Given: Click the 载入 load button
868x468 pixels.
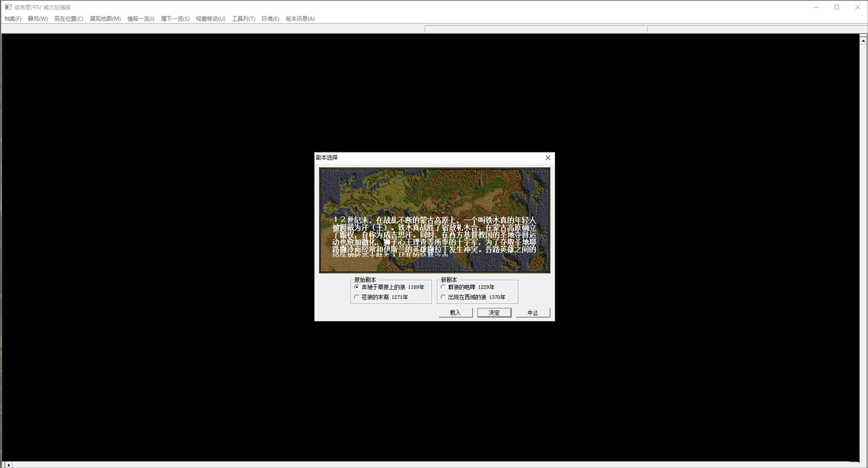Looking at the screenshot, I should point(456,312).
